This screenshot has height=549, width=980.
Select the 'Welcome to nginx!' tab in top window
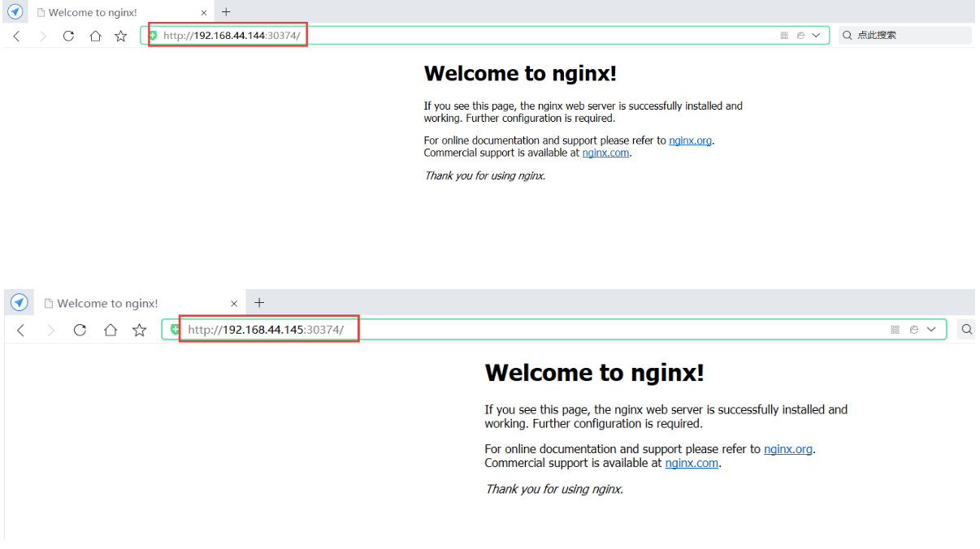tap(121, 12)
